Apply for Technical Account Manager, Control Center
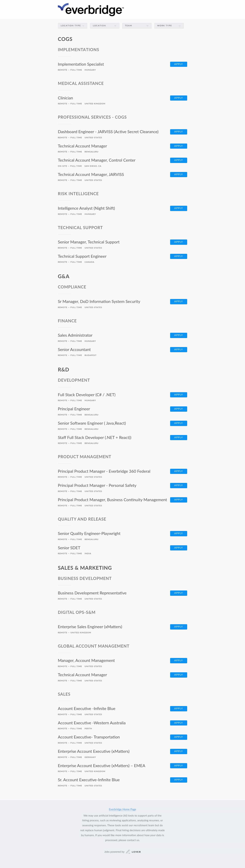This screenshot has height=868, width=245. tap(178, 160)
